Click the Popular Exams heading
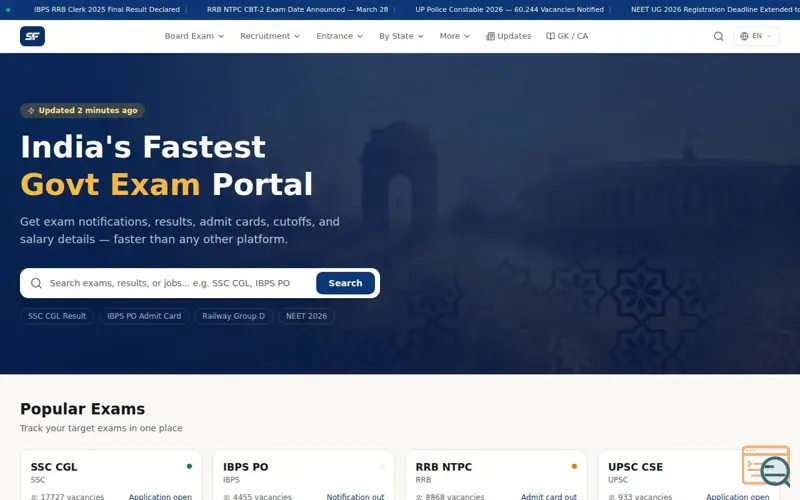Screen dimensions: 800x500 point(83,409)
